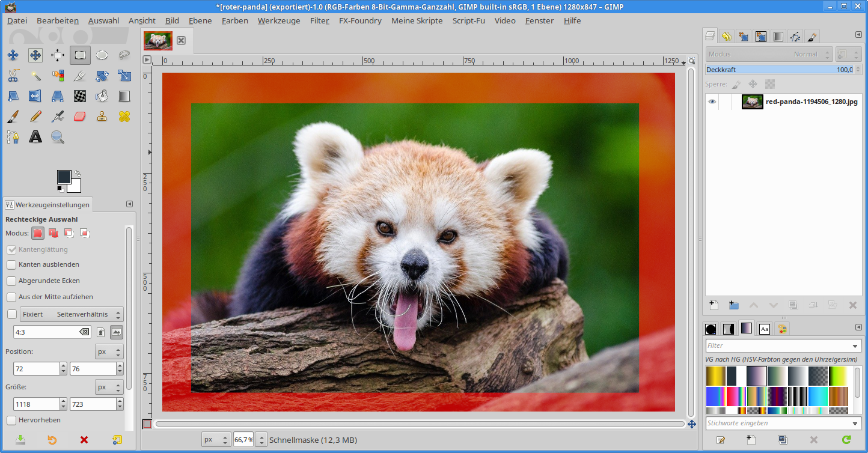The image size is (868, 453).
Task: Switch to the Undo History tab
Action: pos(726,37)
